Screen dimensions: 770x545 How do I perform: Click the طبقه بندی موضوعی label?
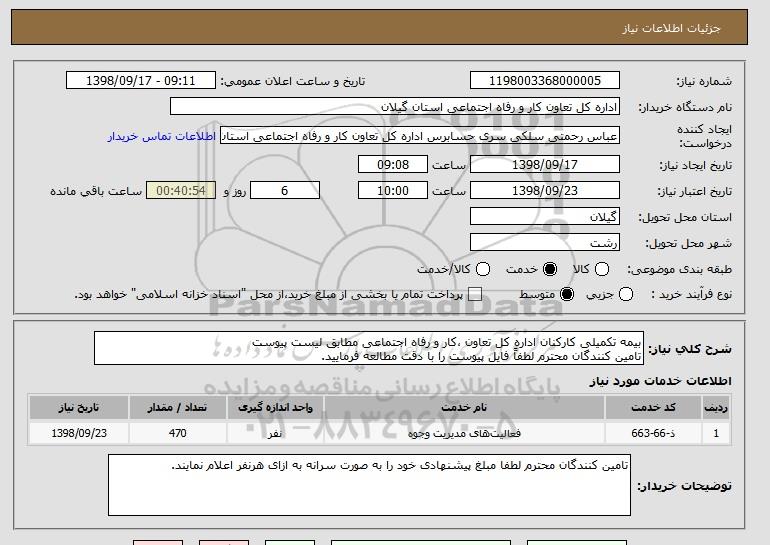pyautogui.click(x=679, y=269)
